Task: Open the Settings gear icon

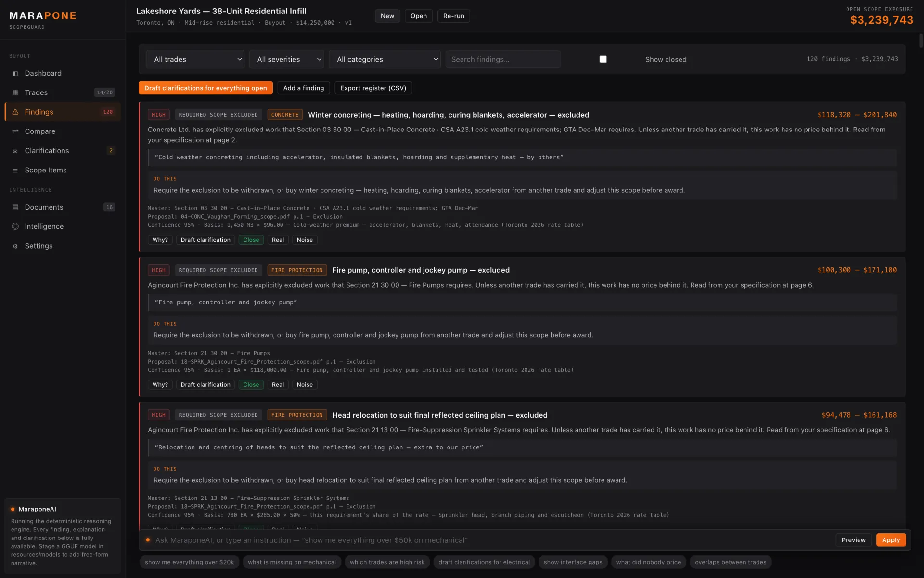Action: tap(15, 246)
